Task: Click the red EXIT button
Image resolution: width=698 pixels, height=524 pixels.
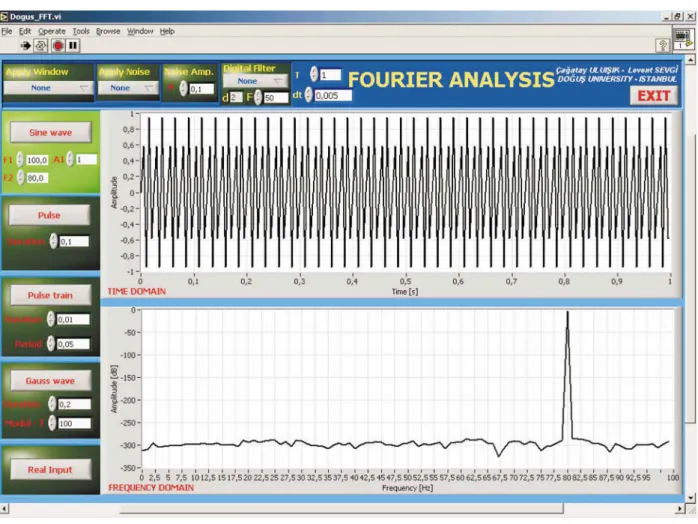Action: click(x=653, y=96)
